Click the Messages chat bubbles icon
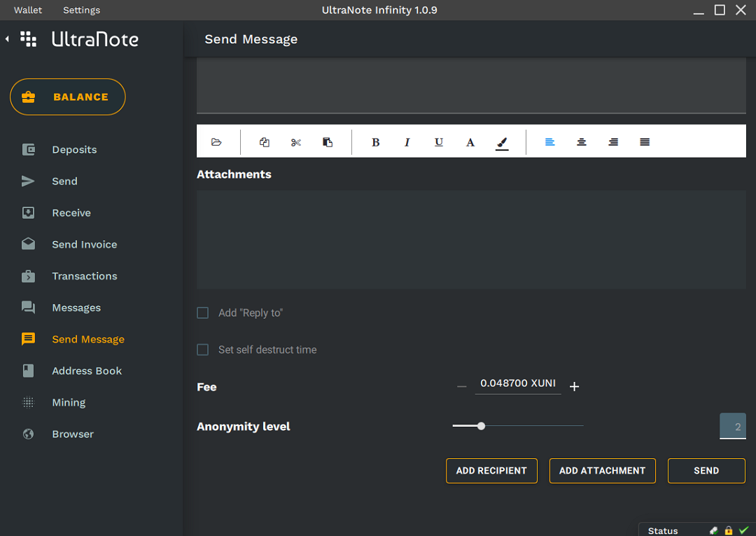 [x=29, y=308]
